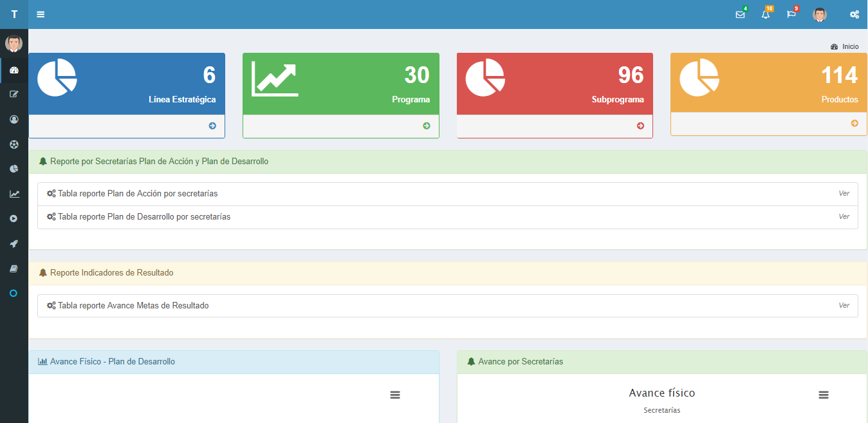Select the dashboard item in the sidebar
The image size is (868, 423).
[14, 70]
